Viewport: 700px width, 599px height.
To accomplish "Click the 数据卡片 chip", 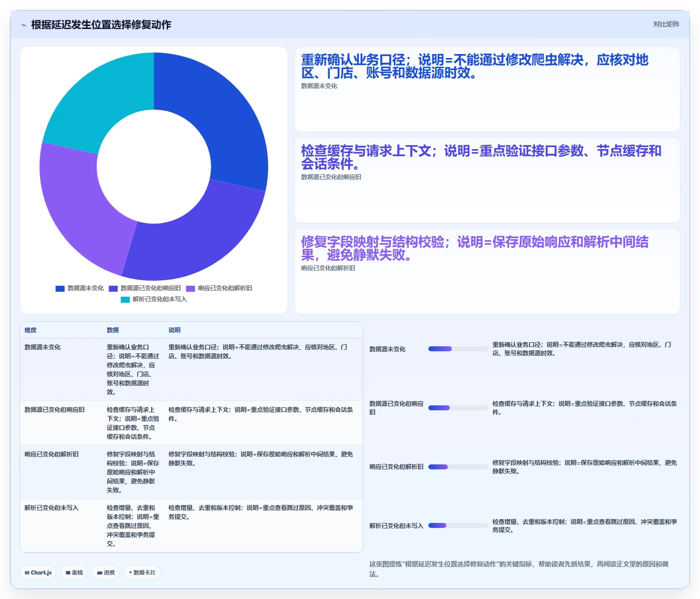I will (142, 572).
